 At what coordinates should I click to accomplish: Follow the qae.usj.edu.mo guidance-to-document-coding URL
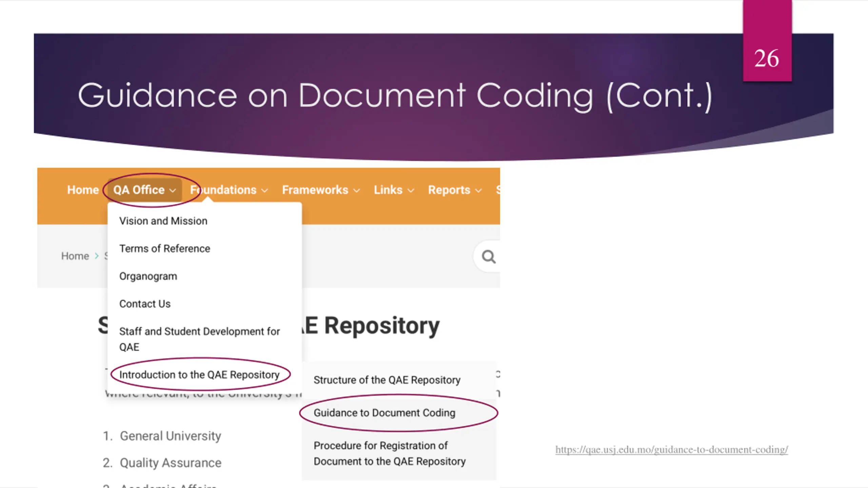tap(671, 450)
